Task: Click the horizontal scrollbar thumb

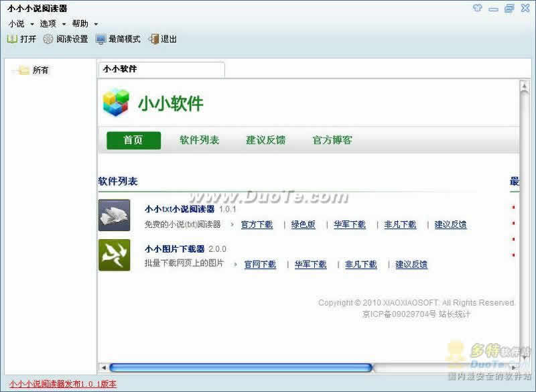Action: [x=241, y=368]
